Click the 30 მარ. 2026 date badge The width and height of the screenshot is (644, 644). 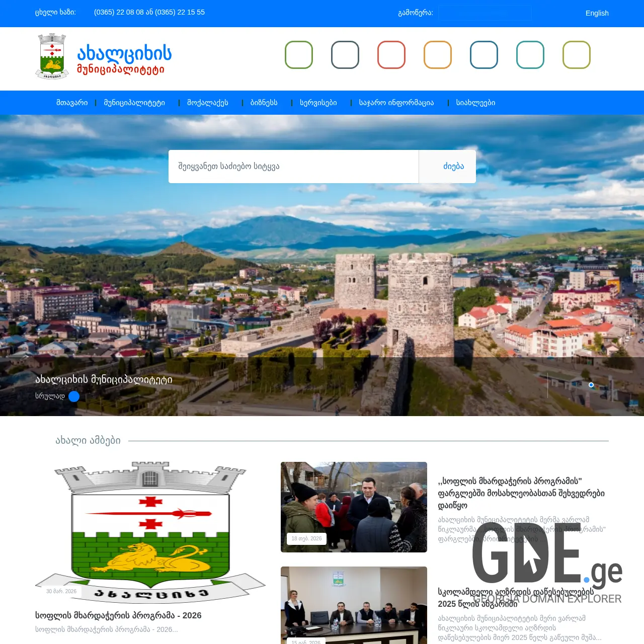(61, 592)
